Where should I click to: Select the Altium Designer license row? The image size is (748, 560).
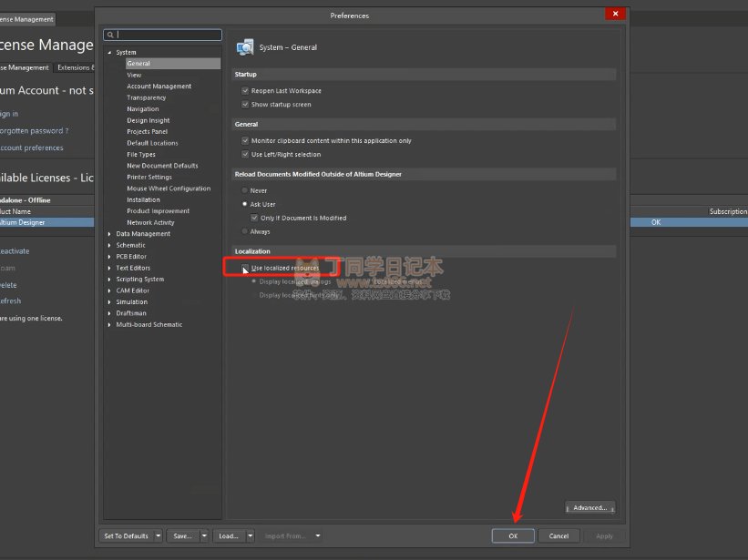point(46,222)
